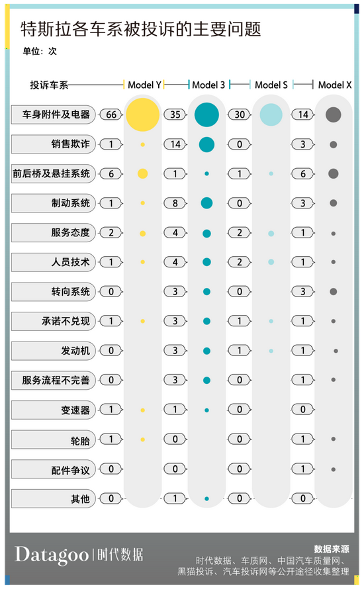Click the light blue Model S top bubble
The width and height of the screenshot is (364, 595).
(x=271, y=114)
